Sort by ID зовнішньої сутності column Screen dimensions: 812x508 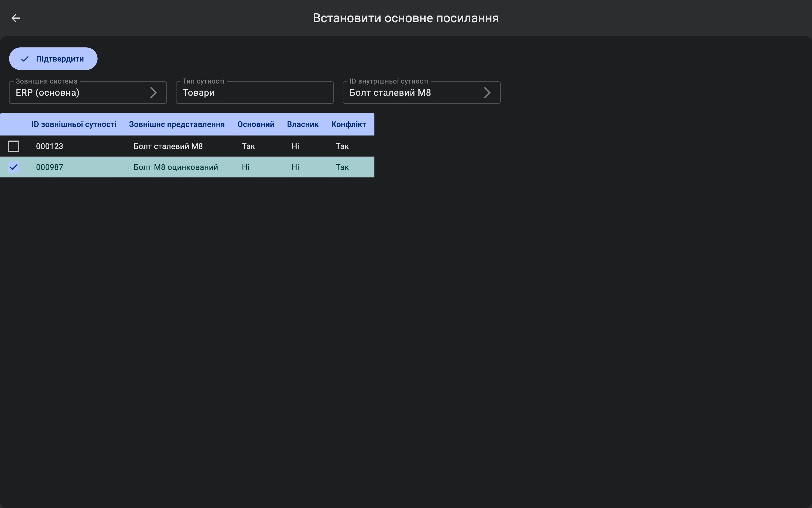[x=74, y=124]
